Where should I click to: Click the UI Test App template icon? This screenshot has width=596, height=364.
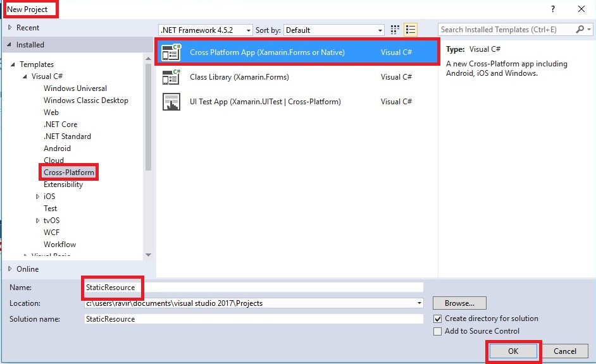point(171,102)
